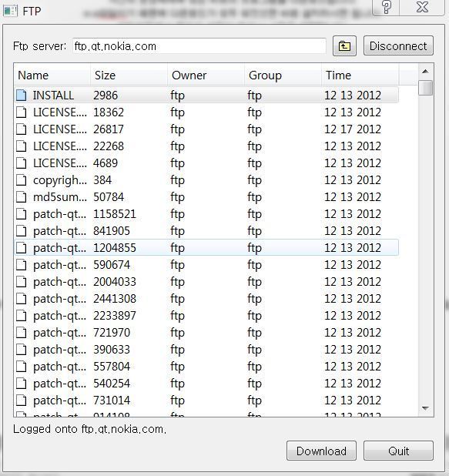
Task: Click file icon of patch sized 841905
Action: point(22,231)
